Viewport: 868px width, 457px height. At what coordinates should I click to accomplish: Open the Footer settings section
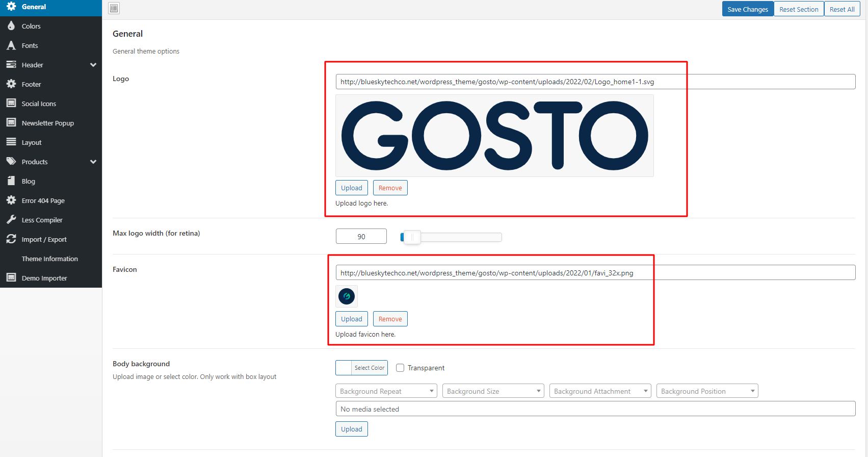click(51, 84)
